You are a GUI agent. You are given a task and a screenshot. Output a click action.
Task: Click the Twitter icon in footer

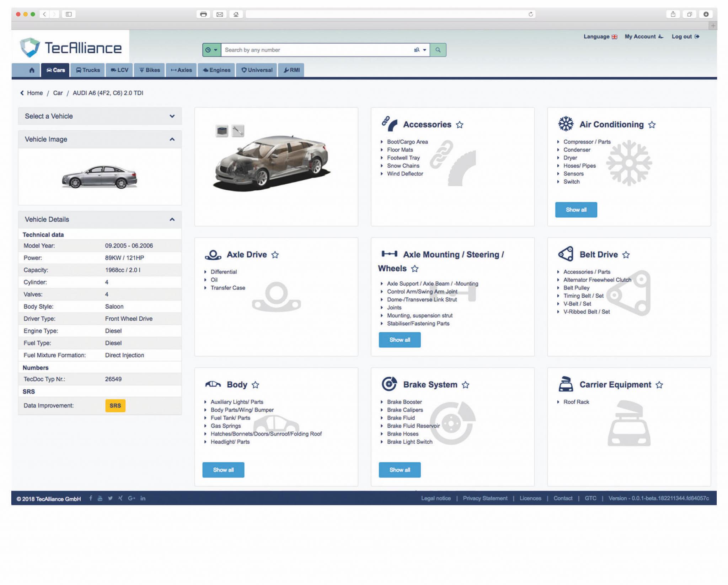110,498
